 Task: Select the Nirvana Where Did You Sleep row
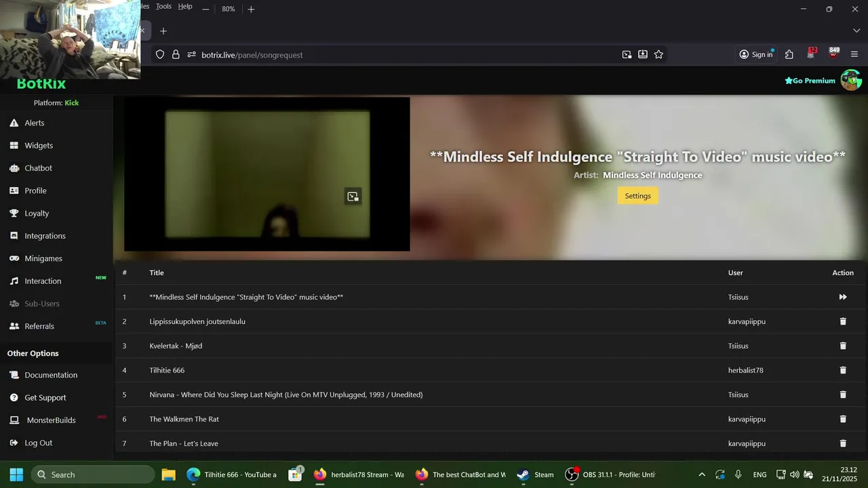[491, 394]
